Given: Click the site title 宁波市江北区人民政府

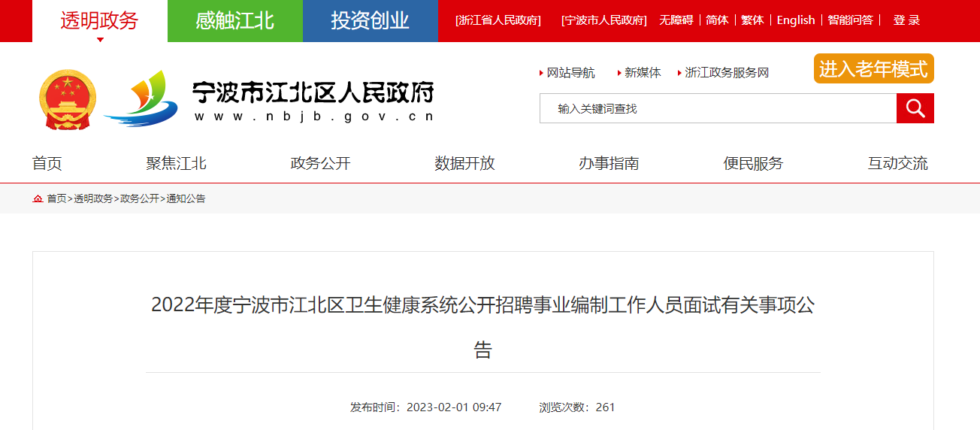Looking at the screenshot, I should click(314, 92).
